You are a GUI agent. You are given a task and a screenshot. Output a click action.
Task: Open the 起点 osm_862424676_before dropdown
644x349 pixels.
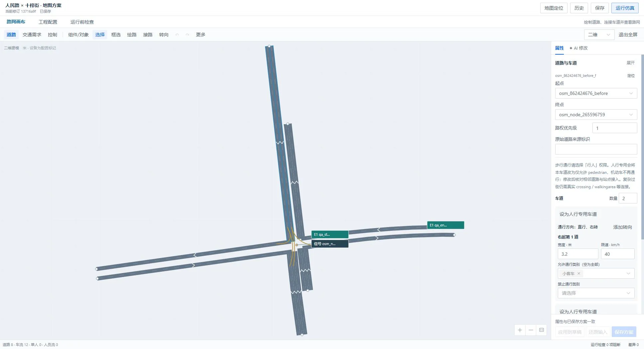click(x=596, y=93)
